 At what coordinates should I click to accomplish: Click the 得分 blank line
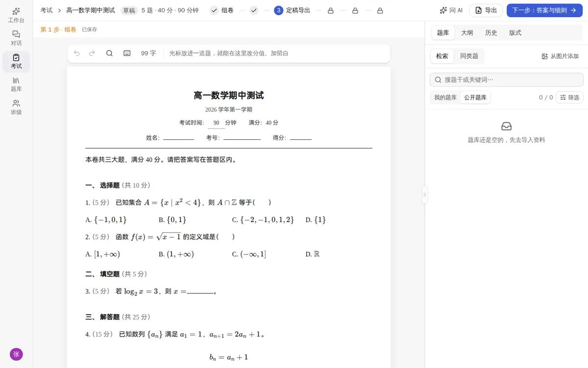301,138
